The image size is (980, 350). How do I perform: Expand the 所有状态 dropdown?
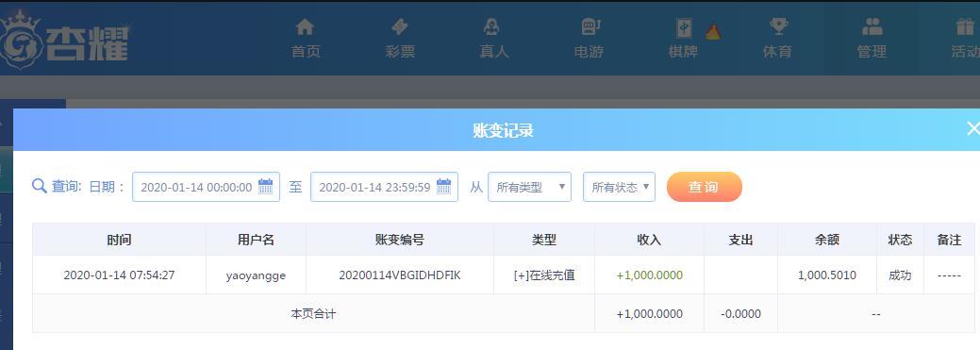619,187
